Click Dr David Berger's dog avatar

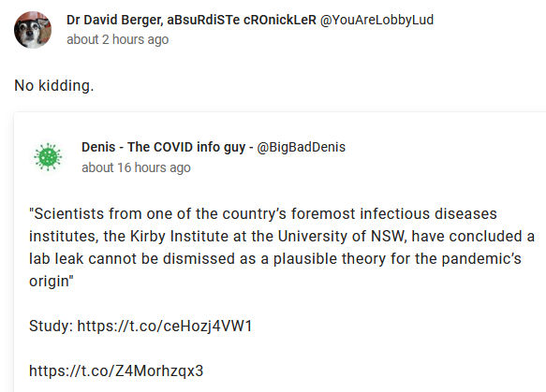click(x=33, y=30)
